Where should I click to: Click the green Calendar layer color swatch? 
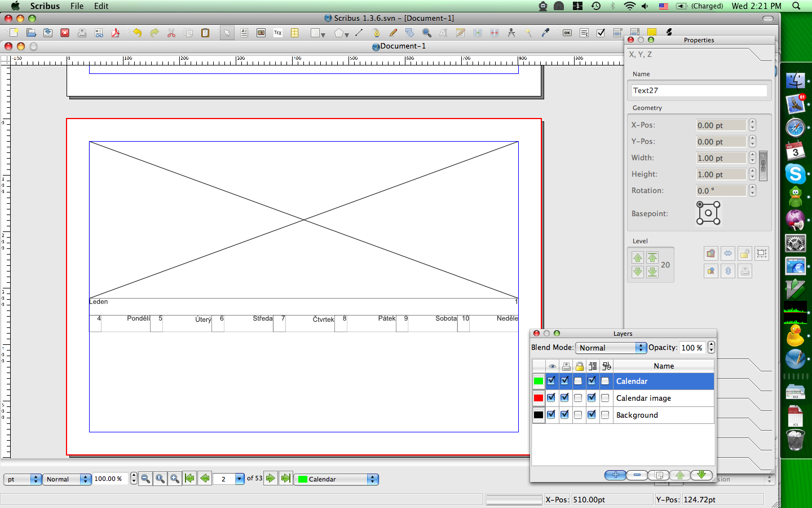[539, 381]
